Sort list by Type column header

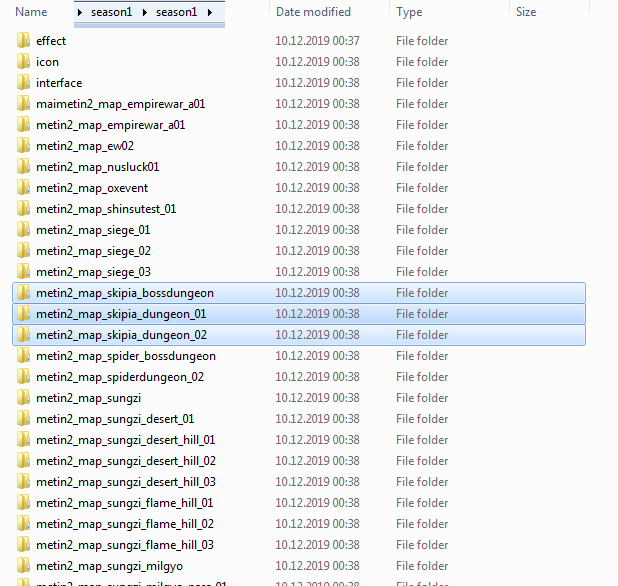tap(409, 12)
